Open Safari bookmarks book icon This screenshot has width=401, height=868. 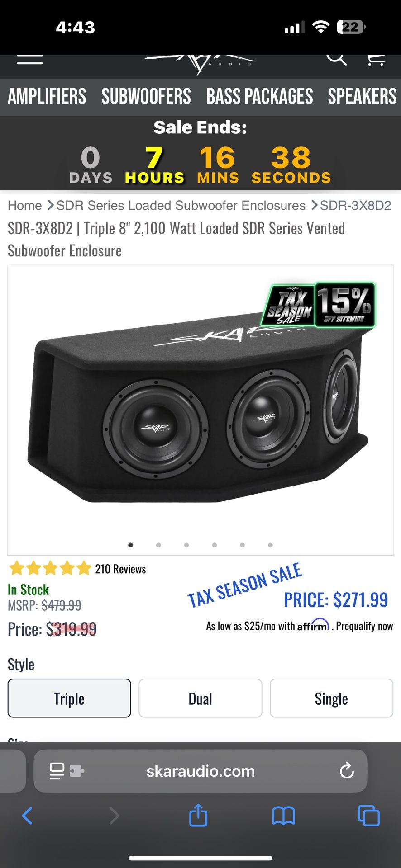coord(283,816)
